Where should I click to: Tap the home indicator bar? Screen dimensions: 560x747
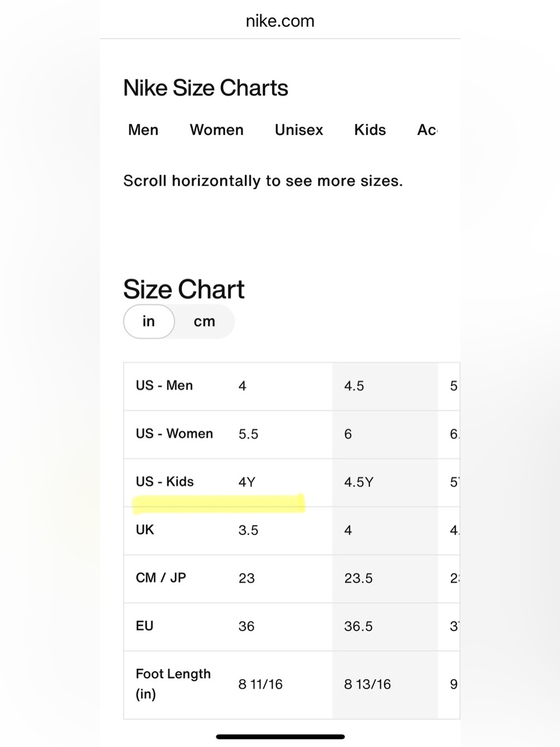[280, 737]
